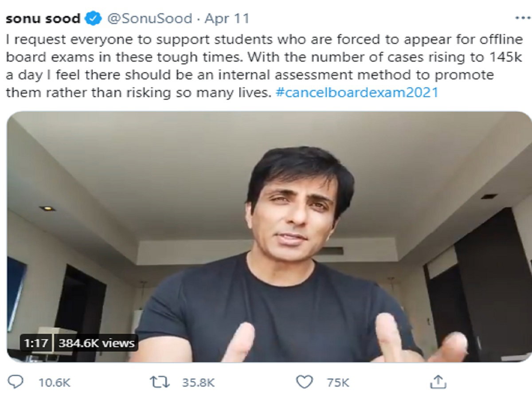Click the reply speech bubble icon
This screenshot has height=399, width=532.
[17, 382]
